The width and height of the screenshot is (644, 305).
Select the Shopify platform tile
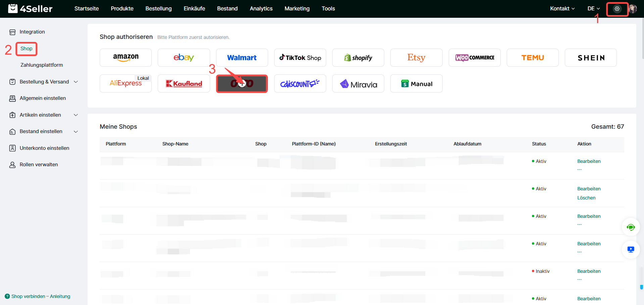358,58
